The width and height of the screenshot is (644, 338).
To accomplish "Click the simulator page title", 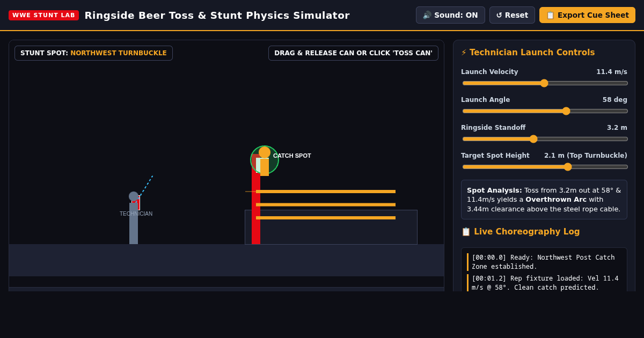I will coord(217,15).
